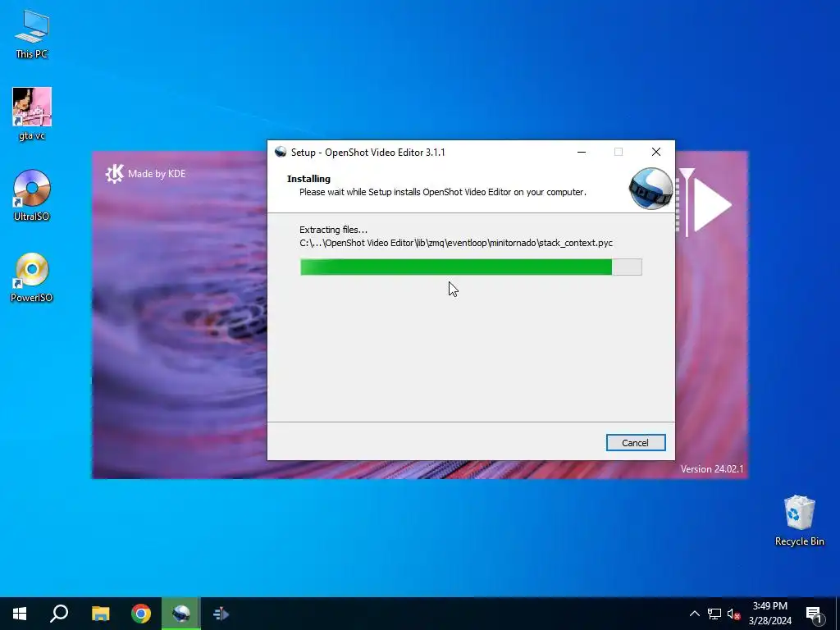The image size is (840, 630).
Task: Select the PowerISO desktop shortcut
Action: click(32, 277)
